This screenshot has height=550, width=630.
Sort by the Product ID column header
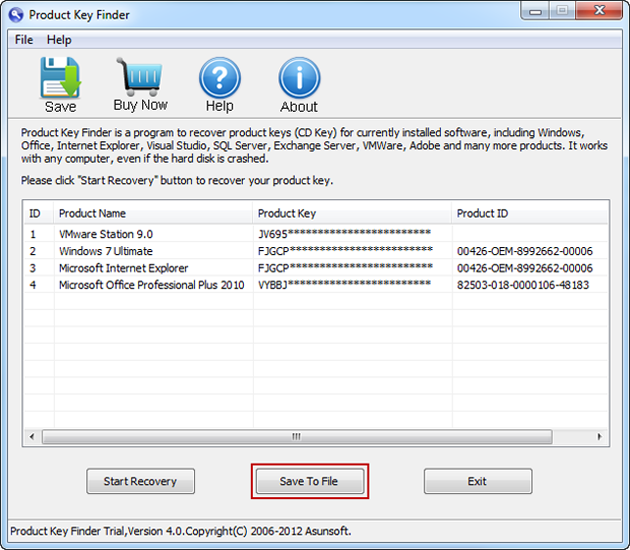(x=530, y=213)
